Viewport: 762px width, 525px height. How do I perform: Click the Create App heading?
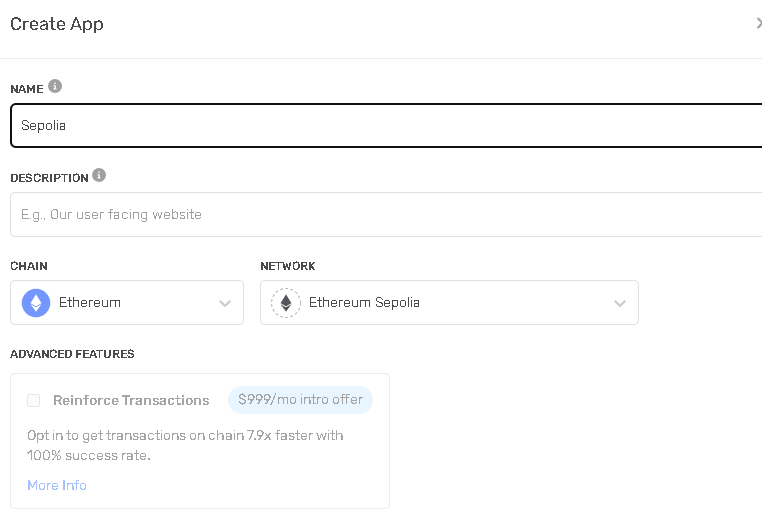tap(57, 24)
